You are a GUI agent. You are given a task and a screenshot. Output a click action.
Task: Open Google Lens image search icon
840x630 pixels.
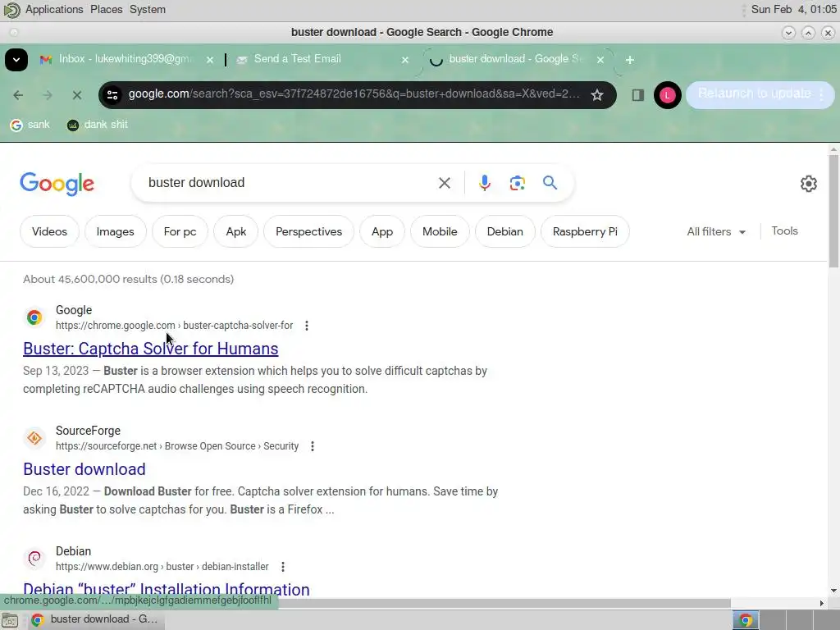click(x=517, y=183)
